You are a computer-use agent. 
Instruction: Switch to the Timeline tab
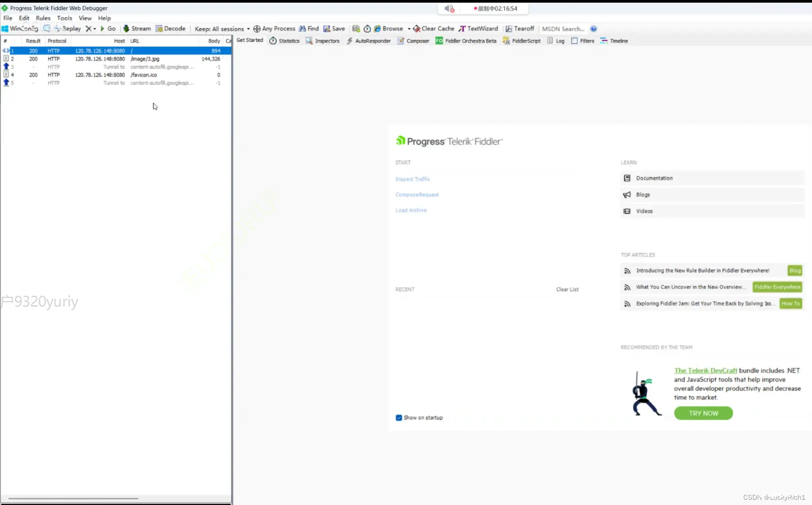(614, 41)
